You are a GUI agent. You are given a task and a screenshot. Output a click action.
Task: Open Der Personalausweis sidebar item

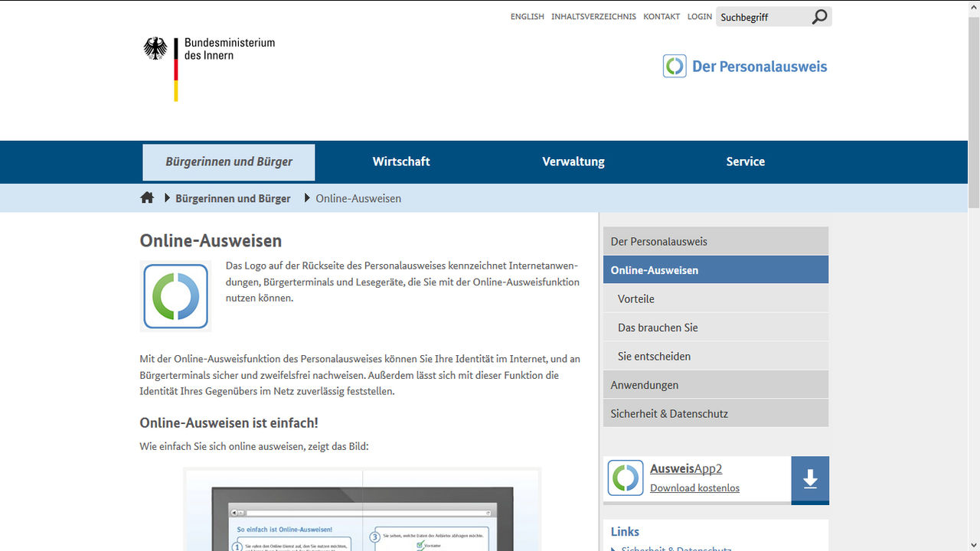click(716, 241)
